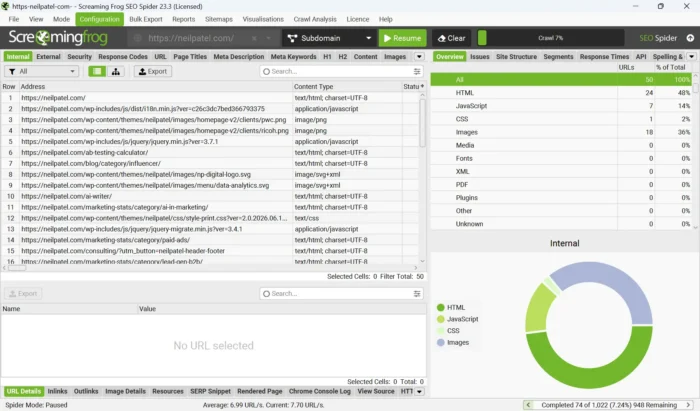Image resolution: width=700 pixels, height=411 pixels.
Task: Expand more bottom tabs overflow arrow
Action: [419, 391]
